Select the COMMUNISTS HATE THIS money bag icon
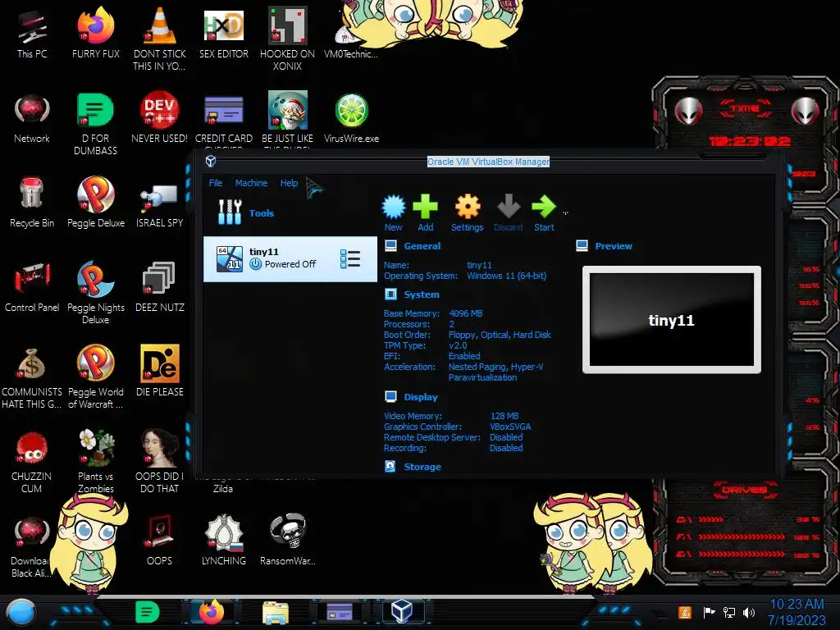The height and width of the screenshot is (630, 840). (x=32, y=377)
